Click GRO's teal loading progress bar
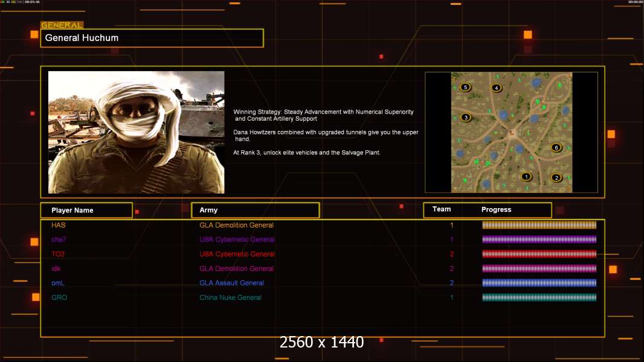This screenshot has height=362, width=644. coord(539,297)
